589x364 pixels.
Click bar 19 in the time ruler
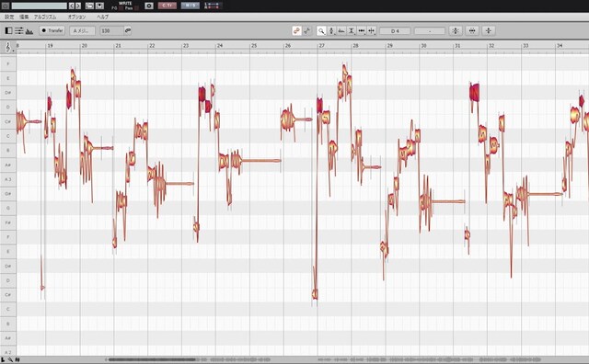tap(50, 45)
